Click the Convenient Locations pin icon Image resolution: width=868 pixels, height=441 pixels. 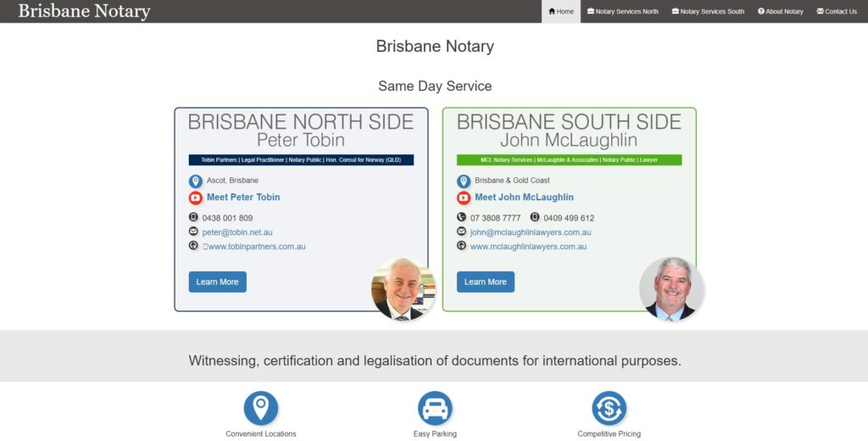pyautogui.click(x=261, y=408)
